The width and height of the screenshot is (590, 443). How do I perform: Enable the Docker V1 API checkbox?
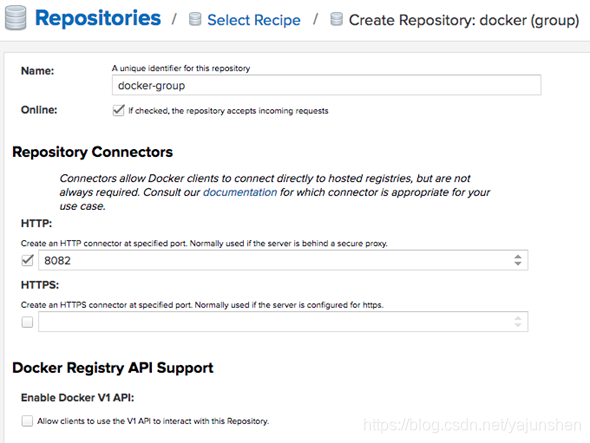point(27,421)
